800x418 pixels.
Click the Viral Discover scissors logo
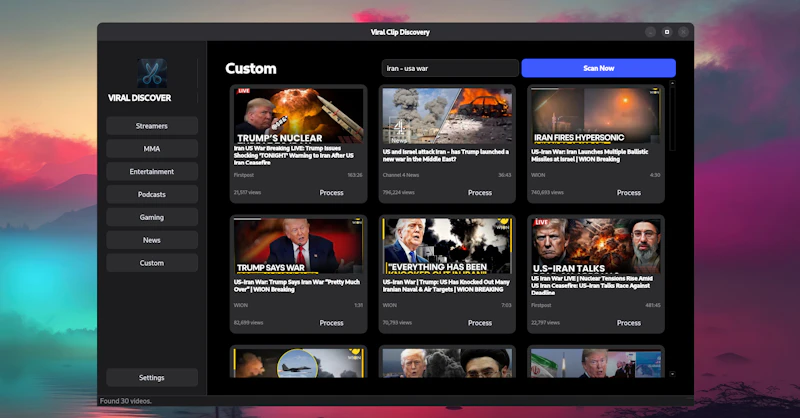152,73
